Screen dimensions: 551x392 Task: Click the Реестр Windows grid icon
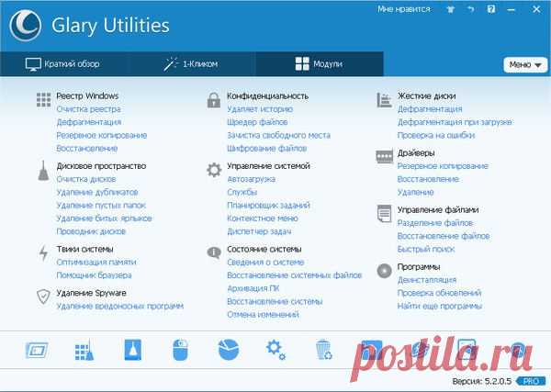click(43, 100)
